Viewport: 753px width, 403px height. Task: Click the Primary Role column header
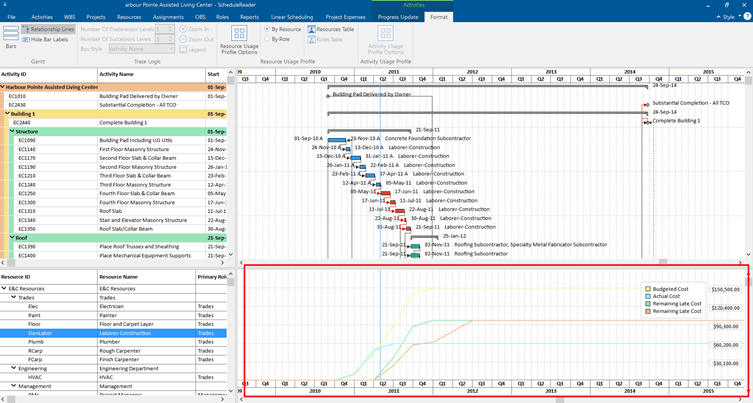click(211, 277)
